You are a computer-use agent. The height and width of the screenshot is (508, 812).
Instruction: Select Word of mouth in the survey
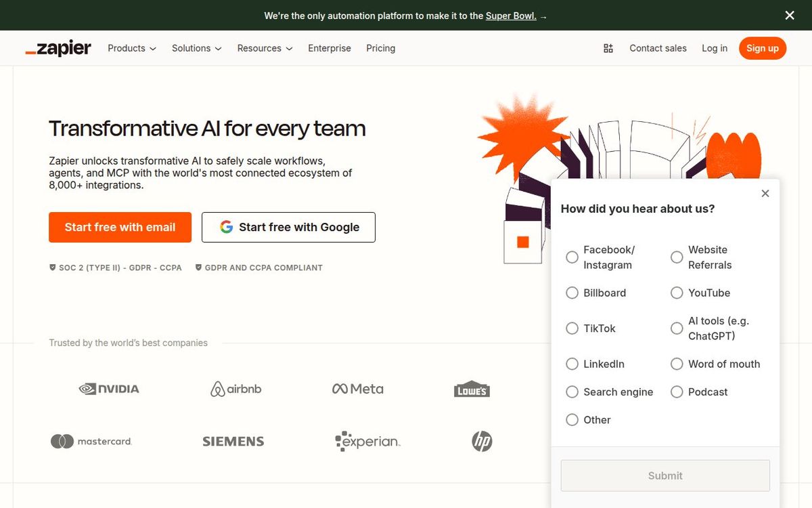tap(677, 364)
